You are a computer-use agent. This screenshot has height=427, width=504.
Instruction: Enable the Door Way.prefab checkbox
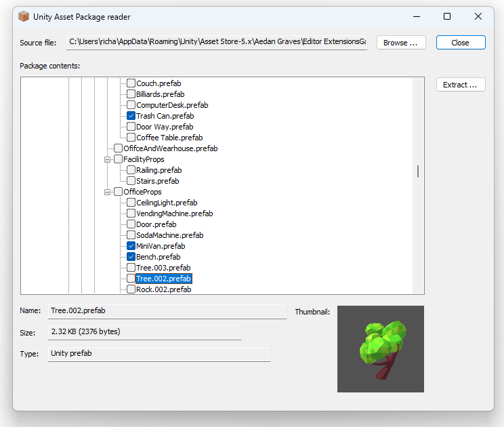point(131,127)
